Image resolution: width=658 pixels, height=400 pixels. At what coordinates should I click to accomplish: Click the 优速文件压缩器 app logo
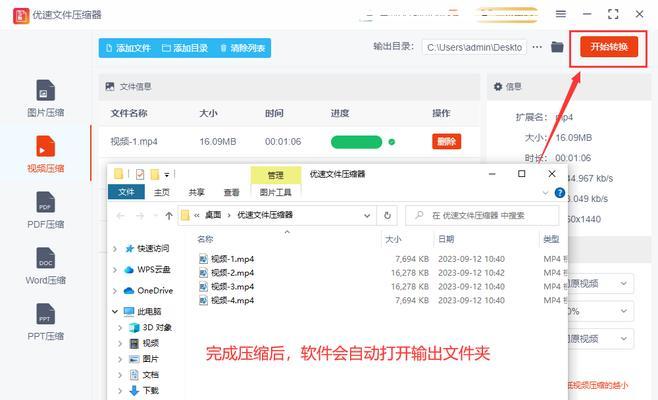(21, 16)
